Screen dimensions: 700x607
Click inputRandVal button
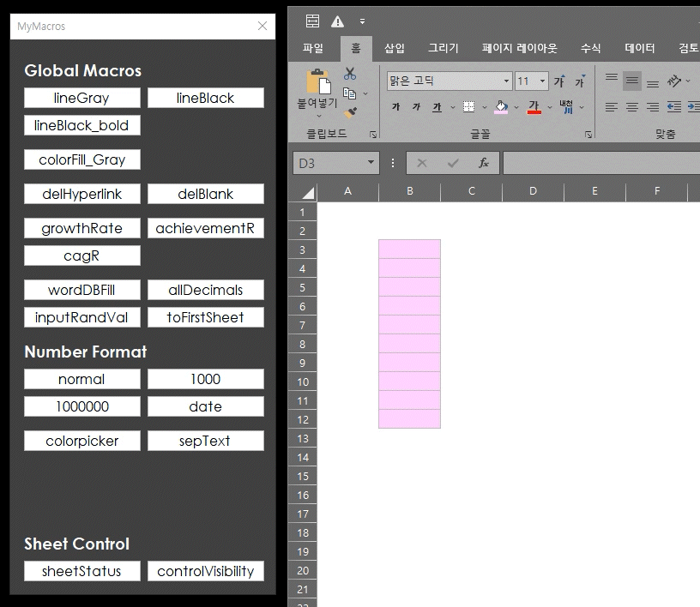click(82, 317)
